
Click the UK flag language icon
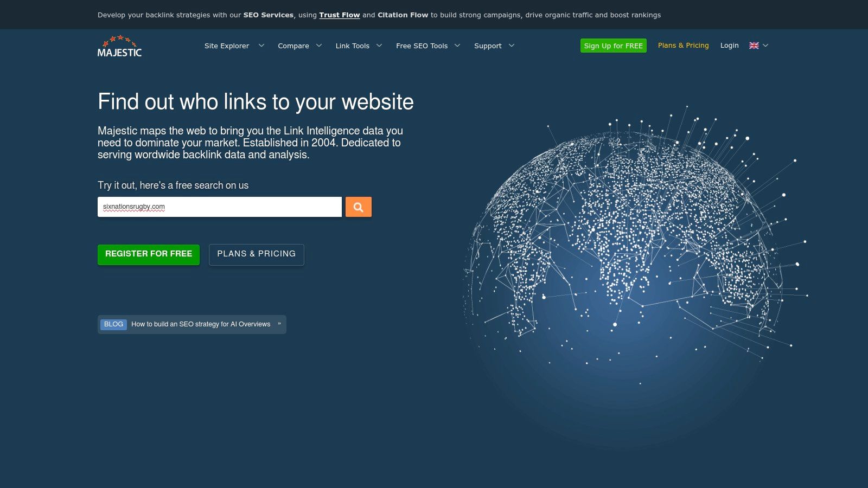point(754,46)
